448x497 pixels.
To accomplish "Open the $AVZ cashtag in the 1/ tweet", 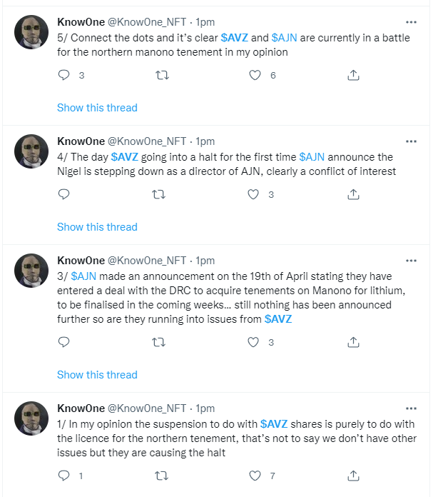I will pos(274,423).
